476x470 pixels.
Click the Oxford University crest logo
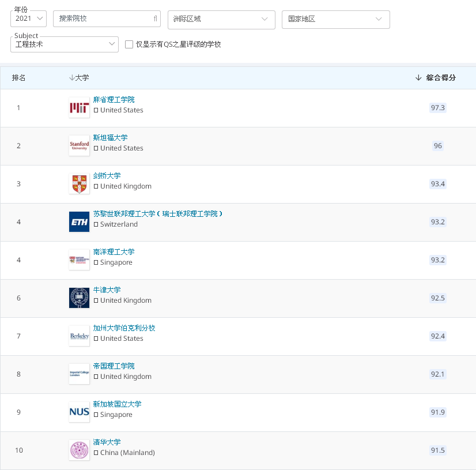point(79,298)
